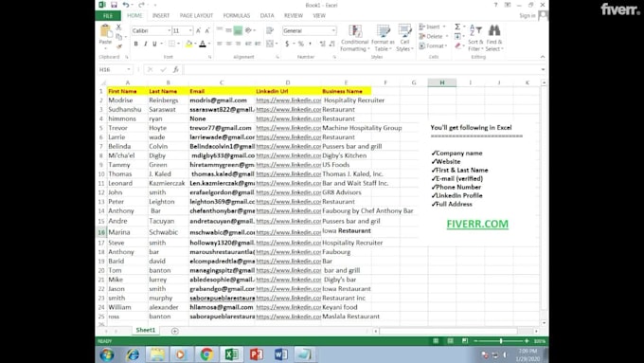Switch to the PAGE LAYOUT ribbon tab
The height and width of the screenshot is (363, 644).
196,15
